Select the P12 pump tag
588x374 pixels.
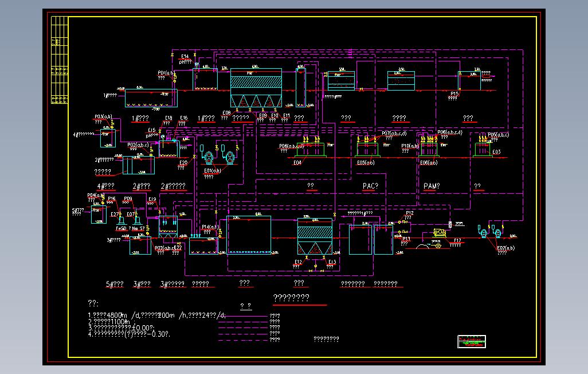(410, 213)
